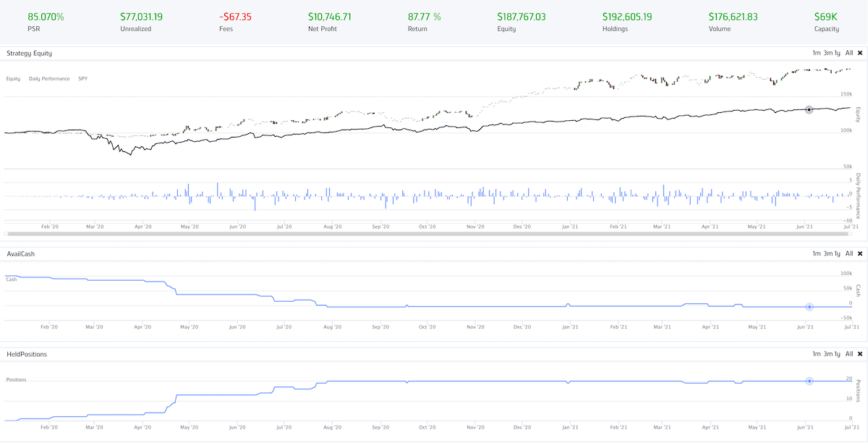
Task: Toggle the Positions legend entry
Action: [x=17, y=379]
